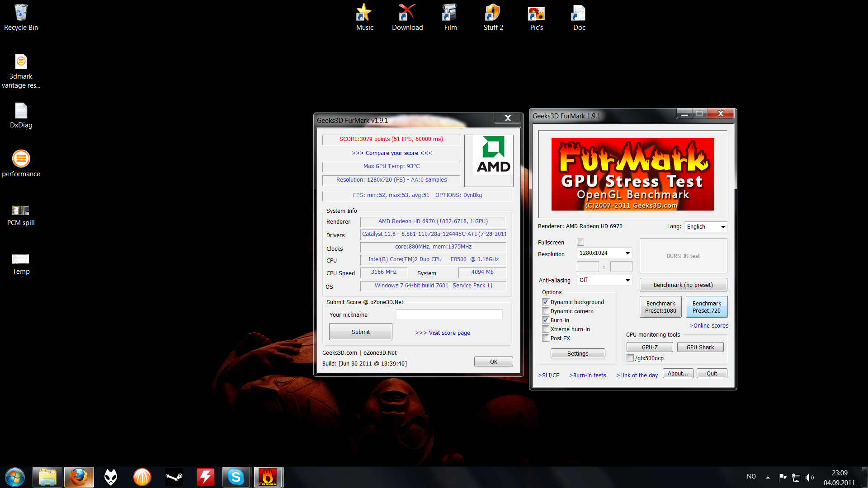Switch to Firefox on the taskbar
The height and width of the screenshot is (488, 868).
[79, 477]
